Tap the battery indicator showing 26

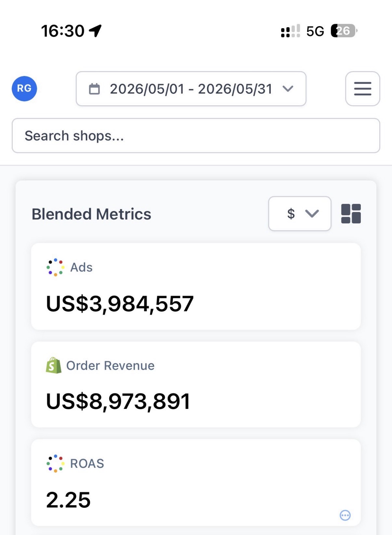tap(344, 31)
